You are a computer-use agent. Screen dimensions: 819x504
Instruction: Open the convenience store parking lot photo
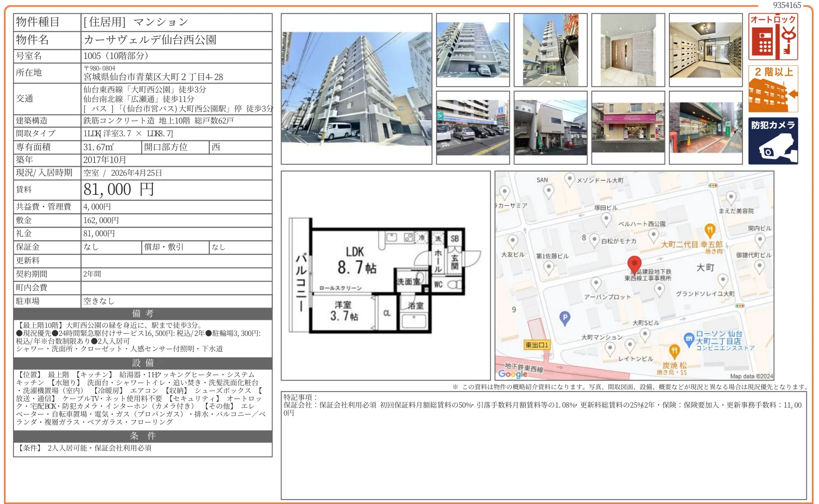tap(472, 127)
